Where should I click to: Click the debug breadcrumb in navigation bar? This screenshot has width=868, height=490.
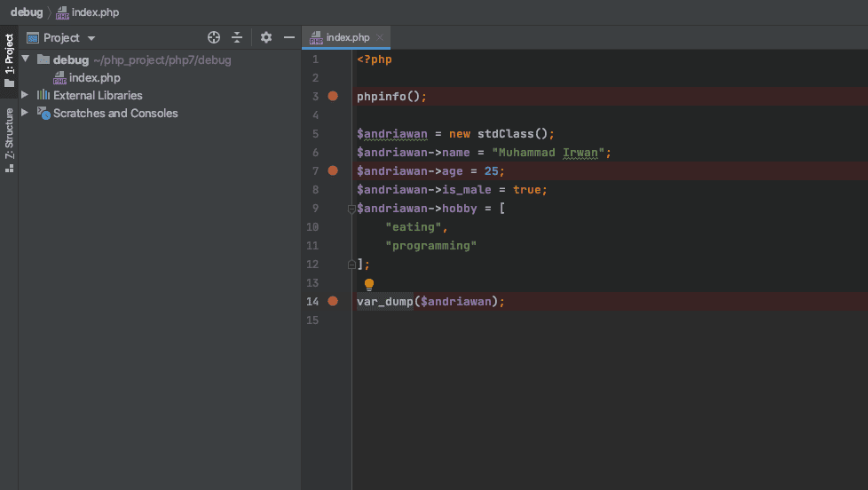[x=27, y=12]
